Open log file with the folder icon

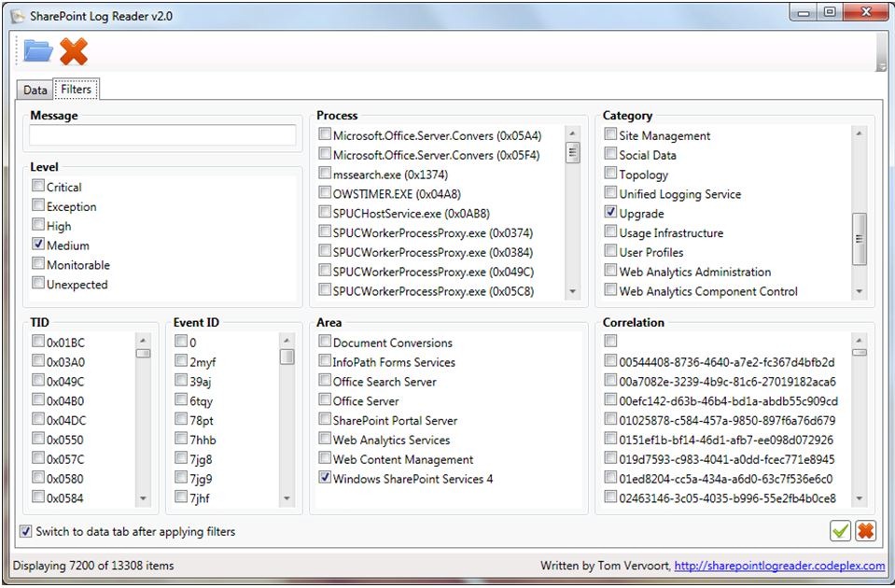[38, 52]
